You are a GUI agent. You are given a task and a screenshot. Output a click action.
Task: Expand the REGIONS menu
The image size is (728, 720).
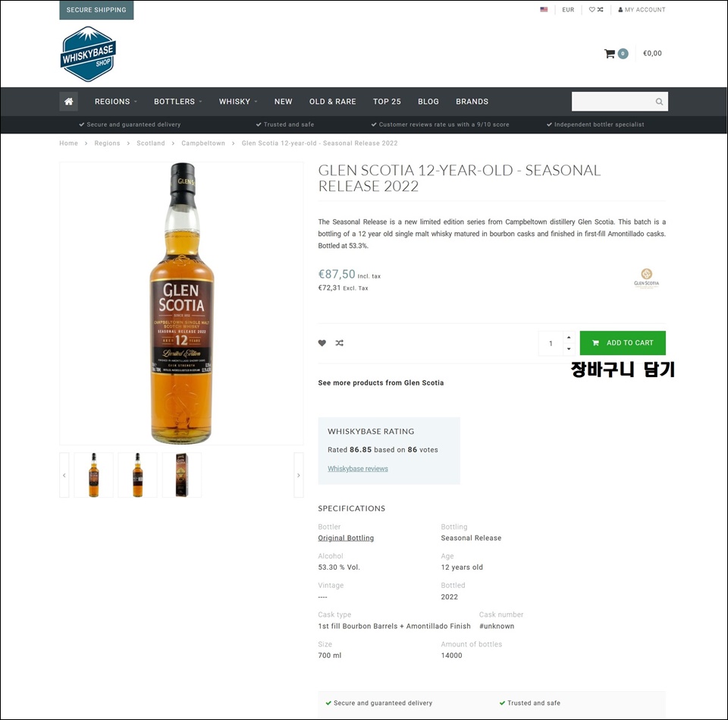tap(115, 101)
